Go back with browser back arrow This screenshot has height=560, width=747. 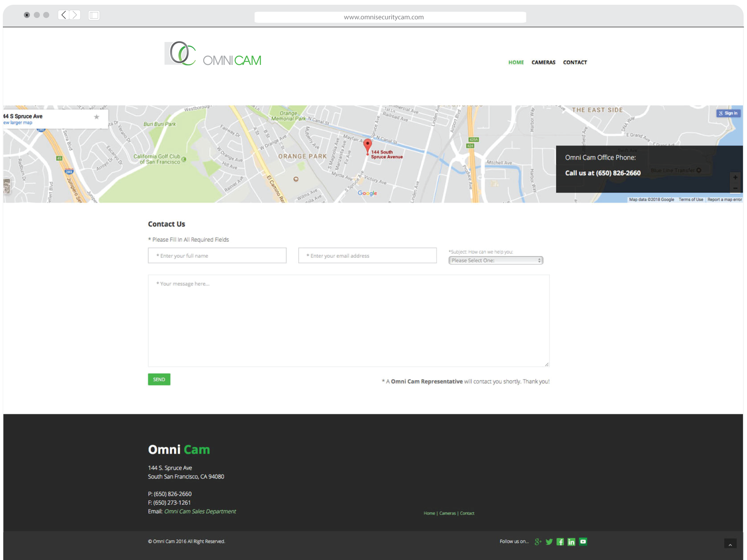point(64,15)
